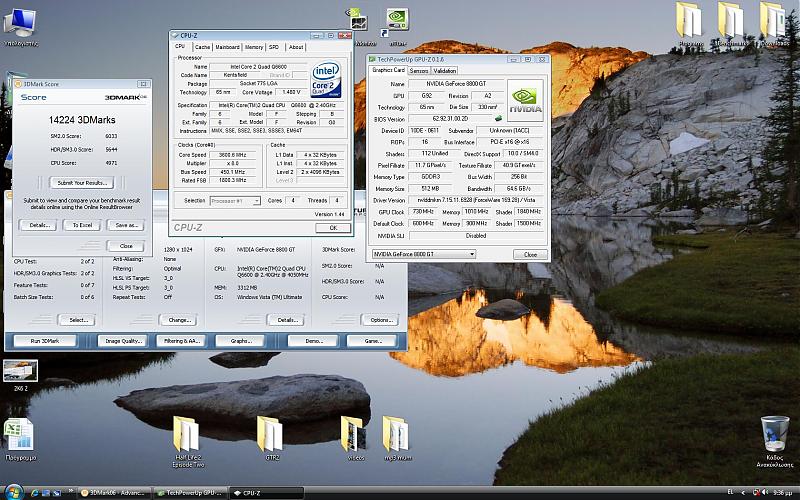Switch to SPD tab in CPU-Z
Image resolution: width=800 pixels, height=500 pixels.
274,47
